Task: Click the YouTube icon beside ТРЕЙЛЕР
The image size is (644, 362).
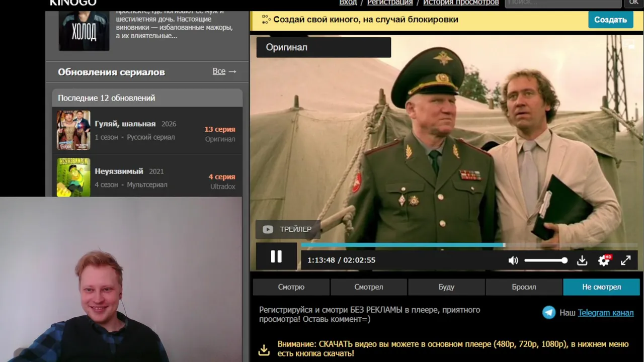Action: tap(268, 229)
